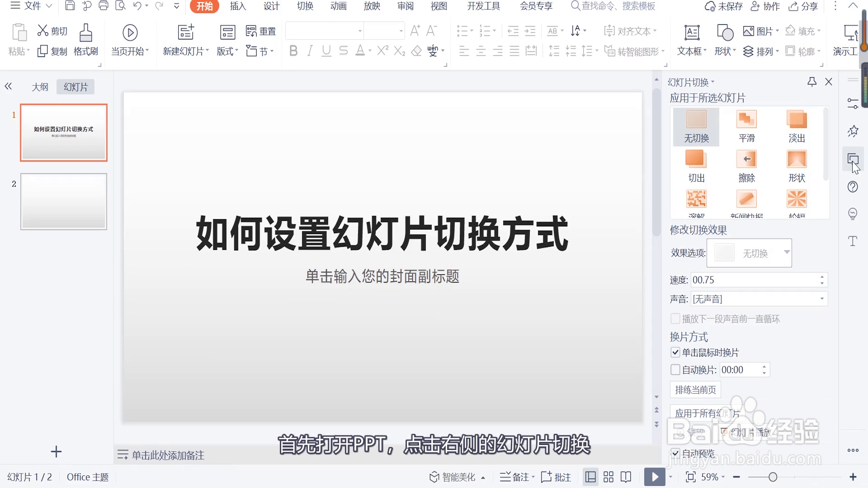Click the pin icon in transition panel
Viewport: 868px width, 488px height.
click(812, 82)
